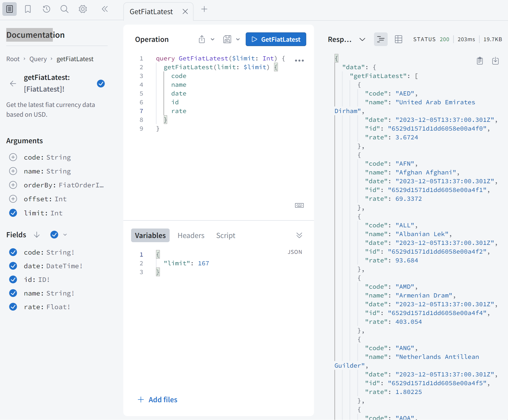Click the STATUS 200 indicator

coord(431,39)
